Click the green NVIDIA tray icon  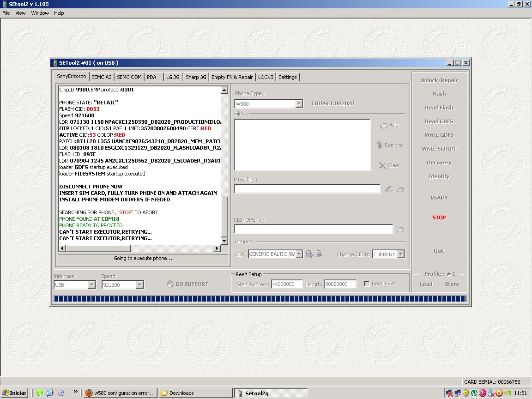pyautogui.click(x=508, y=393)
